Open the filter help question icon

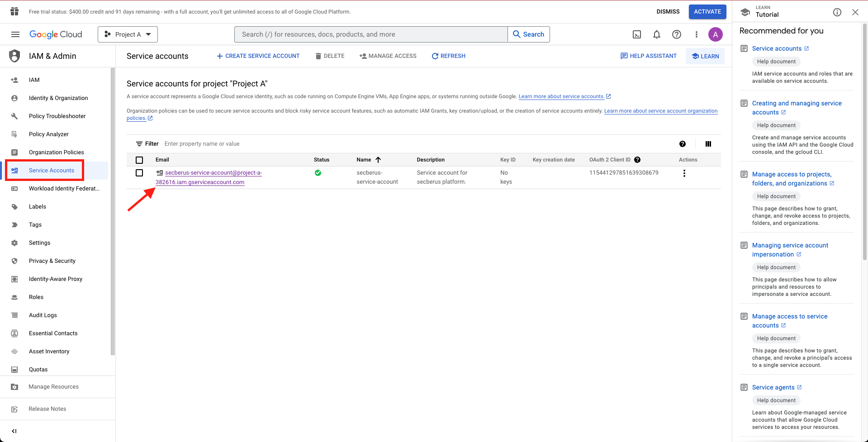click(x=683, y=144)
